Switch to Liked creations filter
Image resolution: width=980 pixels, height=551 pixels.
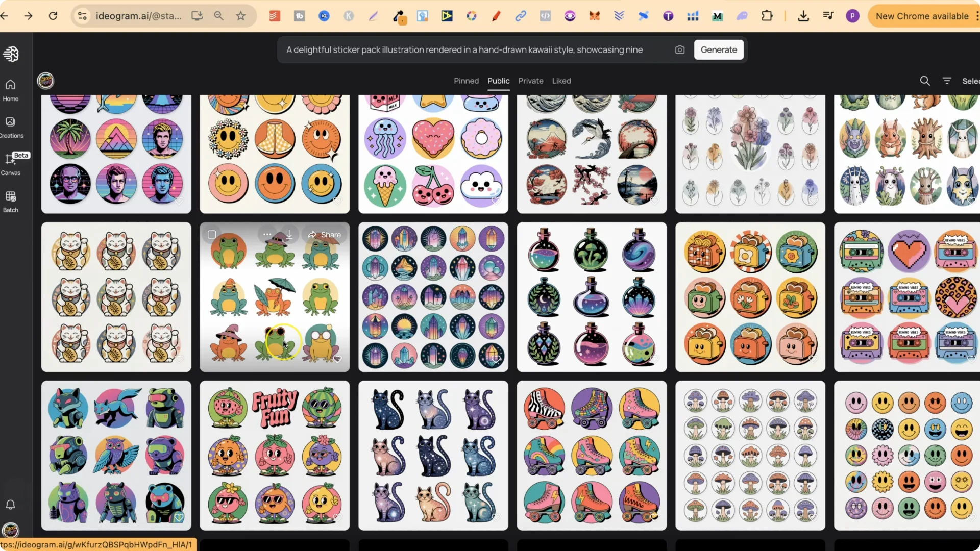tap(561, 81)
